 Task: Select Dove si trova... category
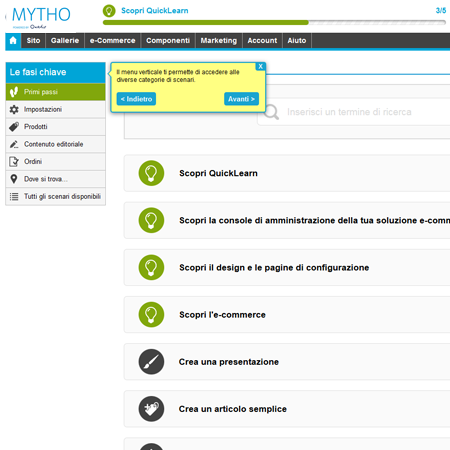pos(56,179)
